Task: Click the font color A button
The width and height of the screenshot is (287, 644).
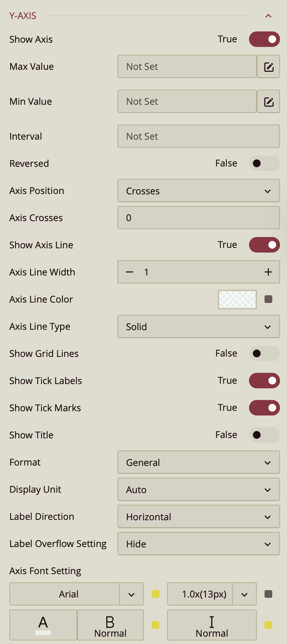Action: pos(43,625)
